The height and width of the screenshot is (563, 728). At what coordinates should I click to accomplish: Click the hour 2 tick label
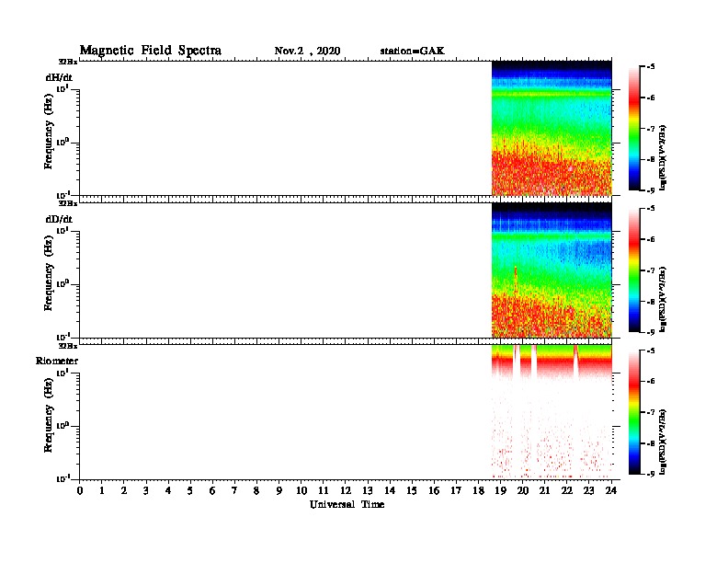[124, 491]
